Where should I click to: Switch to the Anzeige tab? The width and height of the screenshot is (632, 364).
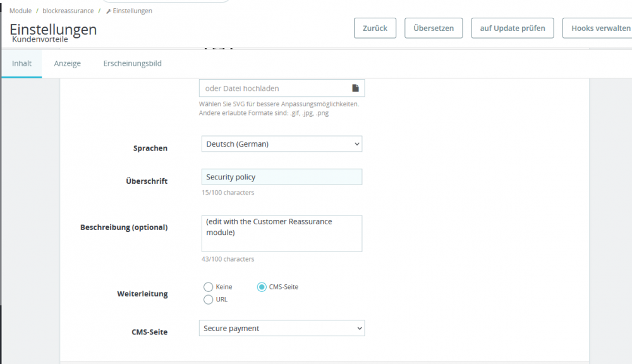pyautogui.click(x=67, y=63)
